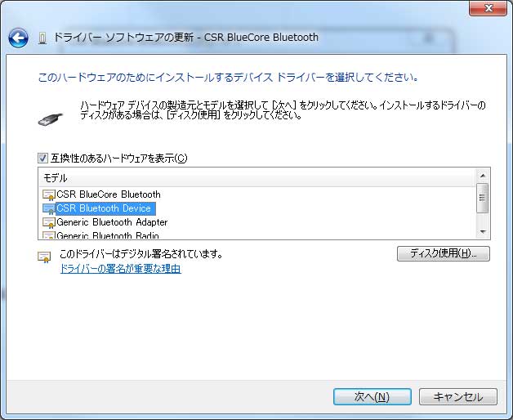
Task: Select CSR BlueCore Bluetooth in the model list
Action: 109,194
